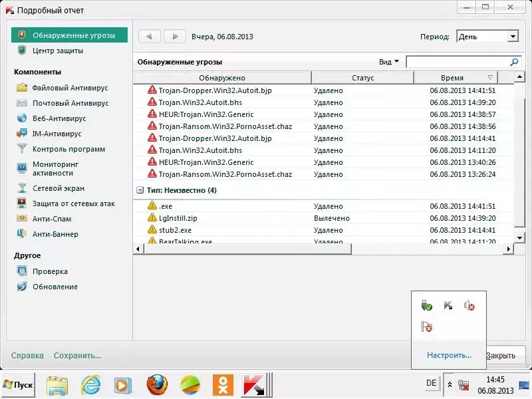Click the Статус column header

[362, 78]
